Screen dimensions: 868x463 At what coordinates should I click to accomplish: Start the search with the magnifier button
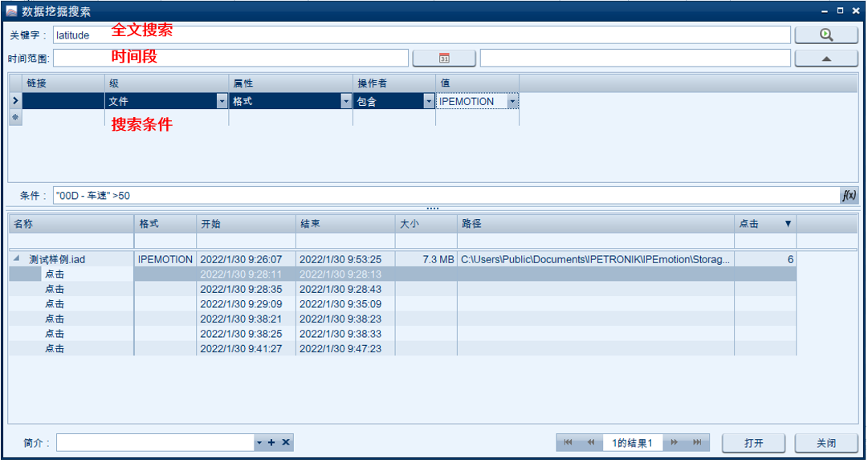pos(826,35)
